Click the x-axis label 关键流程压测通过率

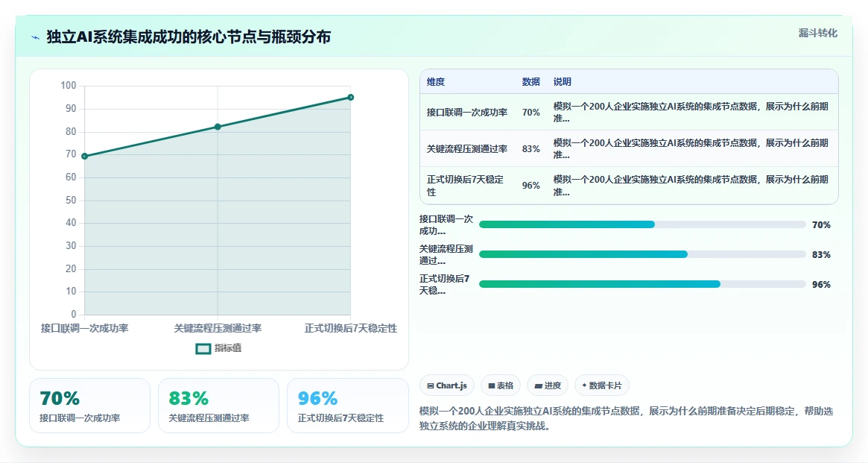[x=218, y=328]
